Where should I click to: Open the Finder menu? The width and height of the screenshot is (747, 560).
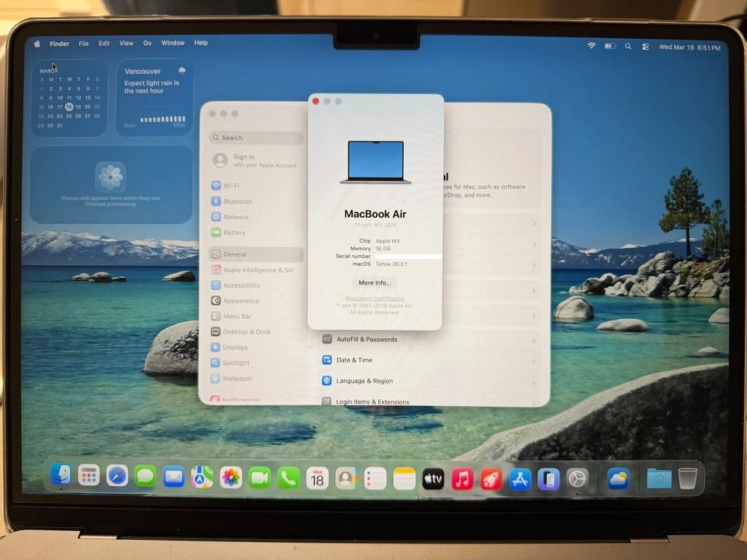click(x=59, y=44)
